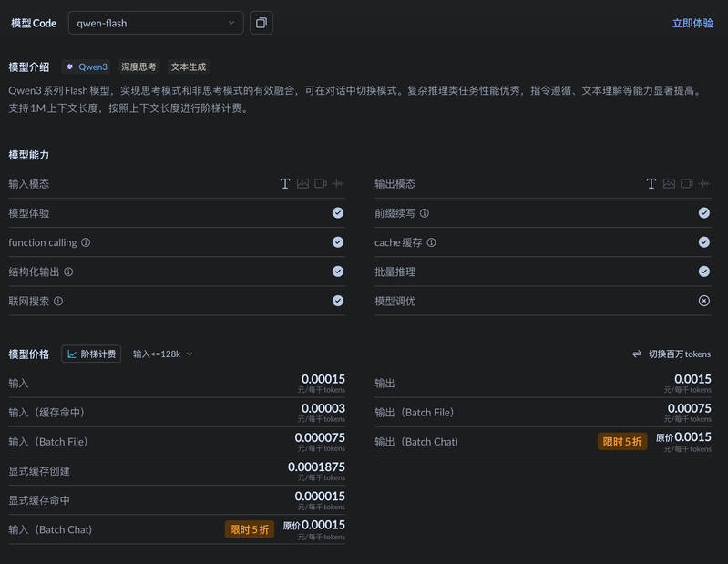Image resolution: width=728 pixels, height=564 pixels.
Task: Click the checkmark in the 模型体验 row
Action: [x=338, y=212]
